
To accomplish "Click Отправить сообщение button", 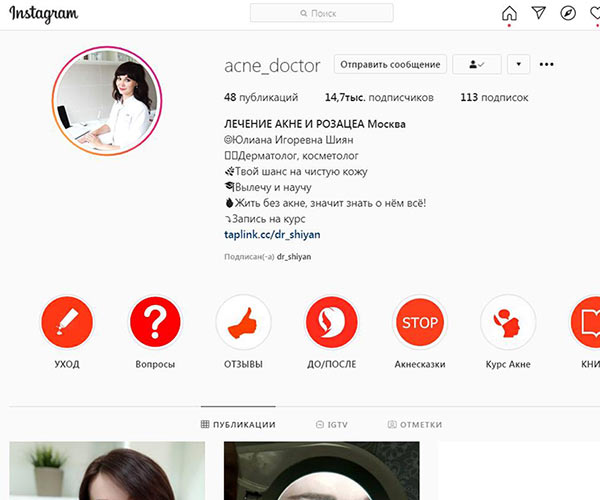I will click(390, 64).
